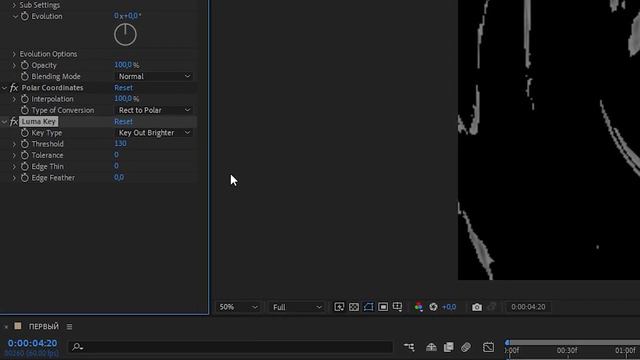Toggle the Luma Key fx icon
This screenshot has width=640, height=360.
pos(14,122)
